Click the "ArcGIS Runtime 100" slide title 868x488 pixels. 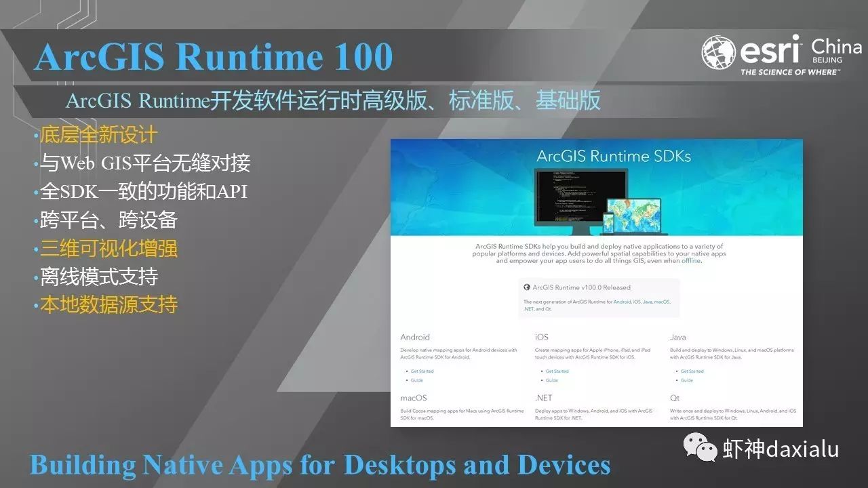click(x=214, y=56)
